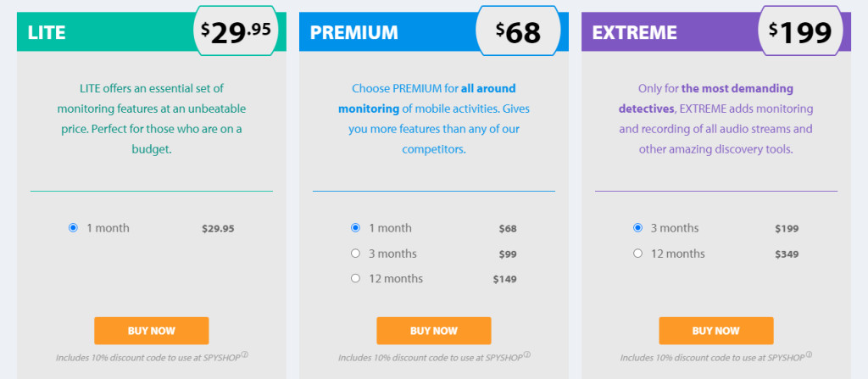Click the info icon after SPYSHOP under LITE
Viewport: 868px width, 379px height.
coord(244,354)
